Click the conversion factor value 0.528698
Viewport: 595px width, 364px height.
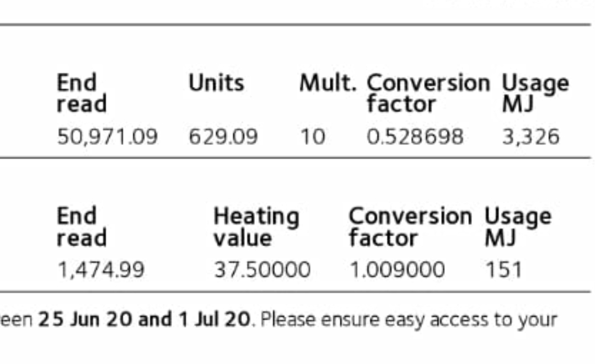click(415, 137)
